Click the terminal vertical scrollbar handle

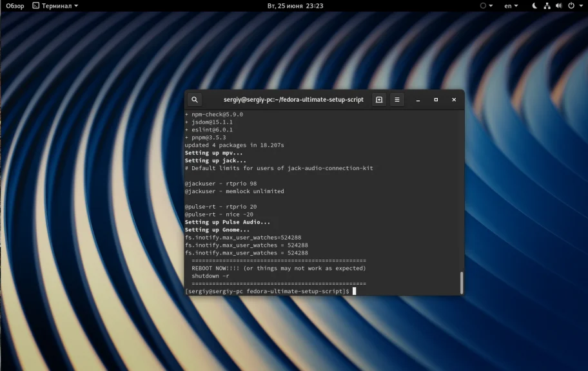[x=461, y=282]
